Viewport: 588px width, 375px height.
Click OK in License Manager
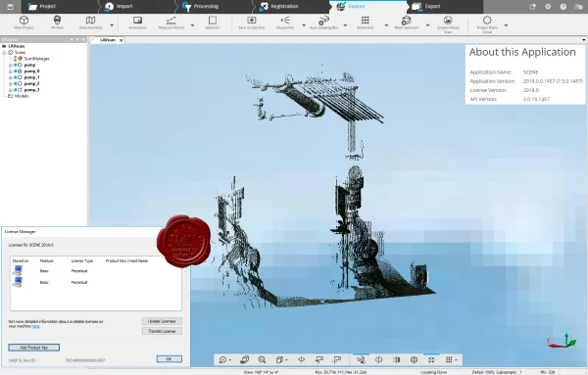[170, 358]
